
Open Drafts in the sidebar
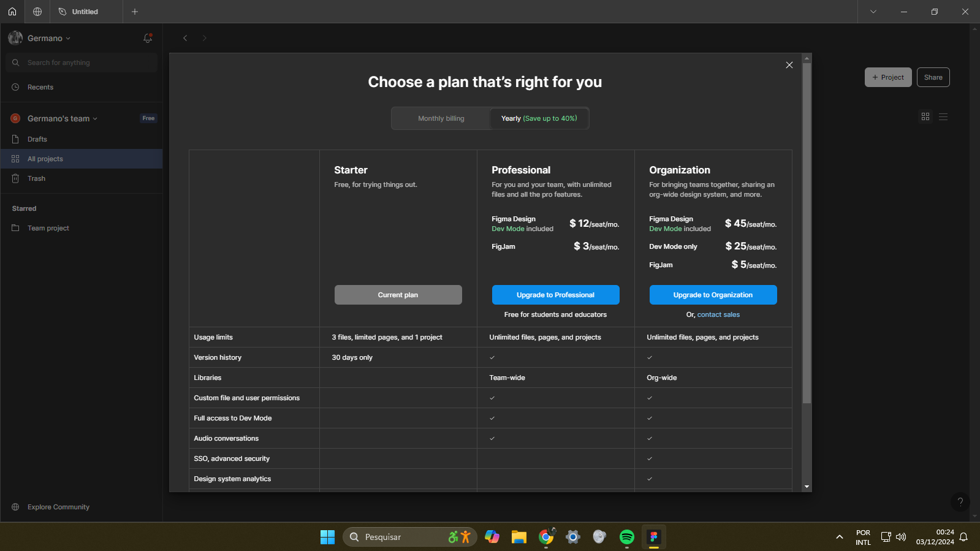(81, 139)
